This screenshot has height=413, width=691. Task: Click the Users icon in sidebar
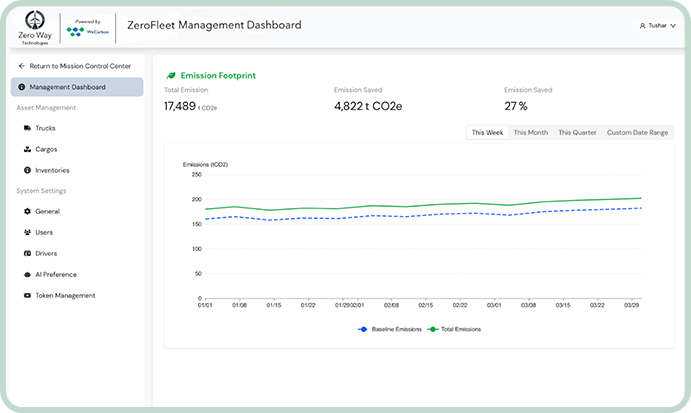[26, 232]
